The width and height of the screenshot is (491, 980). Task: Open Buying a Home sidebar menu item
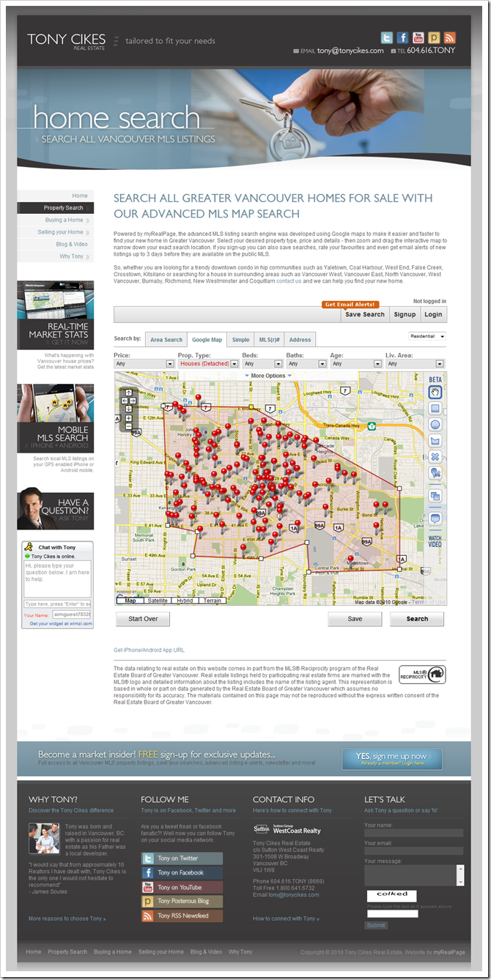click(55, 220)
